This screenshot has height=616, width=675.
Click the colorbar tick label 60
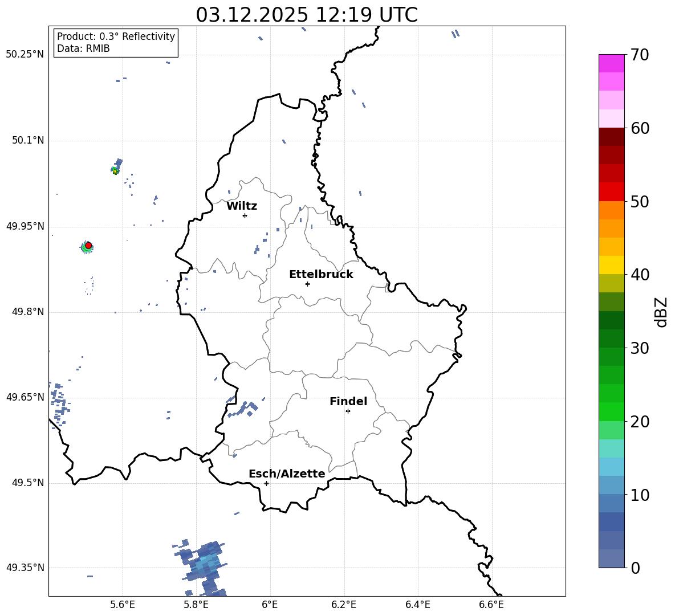(640, 128)
